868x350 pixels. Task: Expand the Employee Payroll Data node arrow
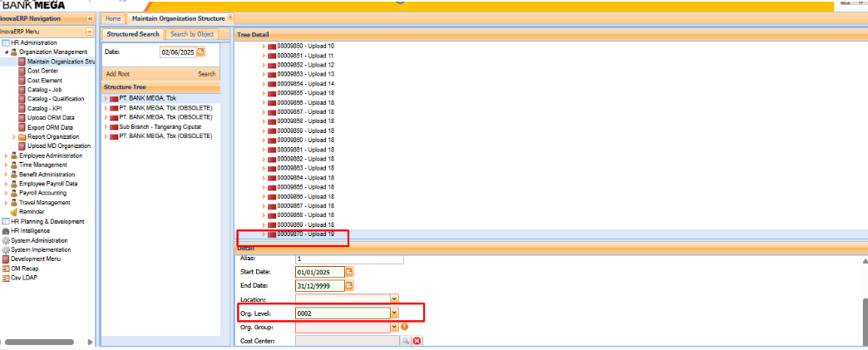[x=7, y=184]
